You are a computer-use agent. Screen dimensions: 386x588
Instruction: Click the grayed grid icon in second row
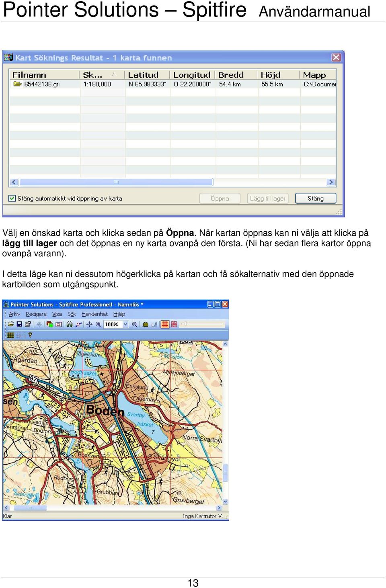(x=19, y=335)
